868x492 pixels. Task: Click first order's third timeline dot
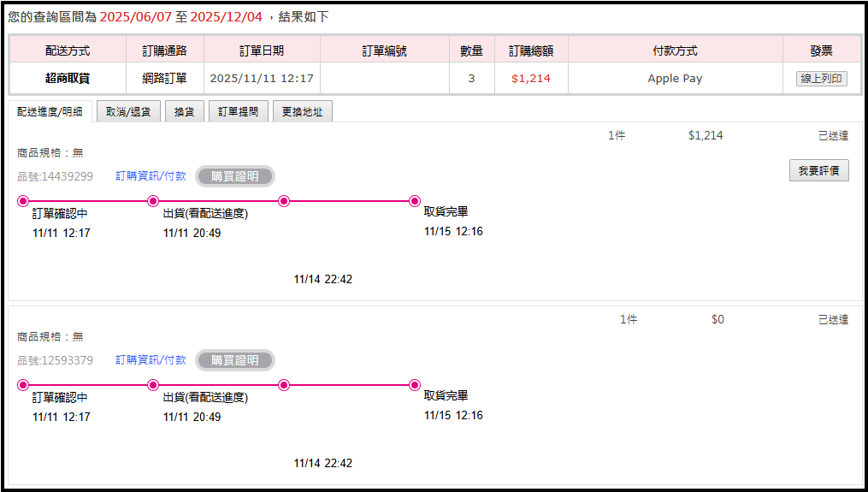[284, 201]
